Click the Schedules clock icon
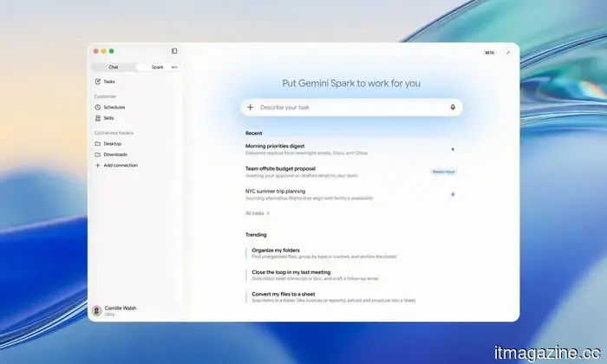The image size is (607, 364). (x=97, y=107)
